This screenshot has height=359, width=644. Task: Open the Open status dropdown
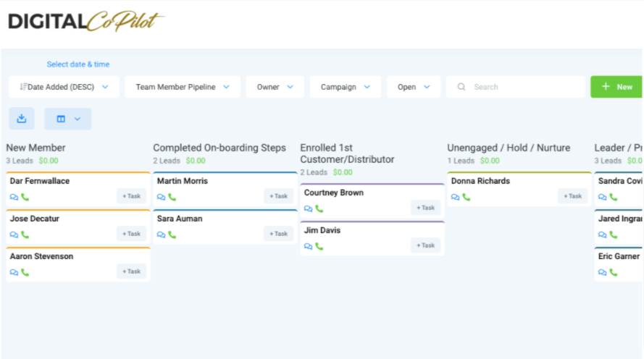pyautogui.click(x=414, y=87)
